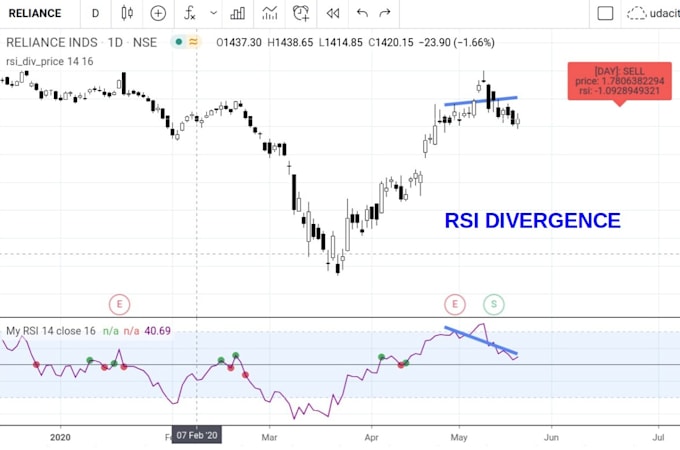Click the Jun label on the time axis
The image size is (680, 450).
tap(551, 437)
